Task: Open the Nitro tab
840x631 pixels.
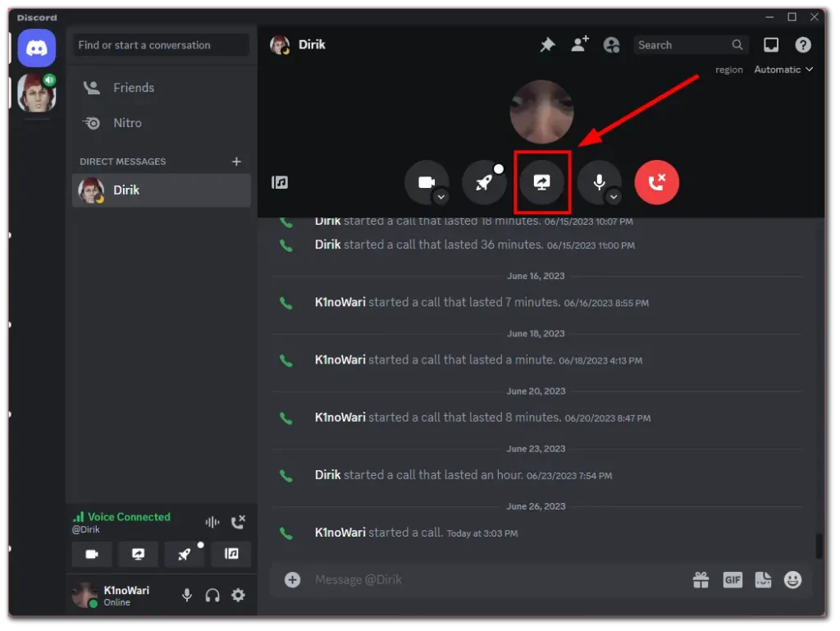Action: 161,123
